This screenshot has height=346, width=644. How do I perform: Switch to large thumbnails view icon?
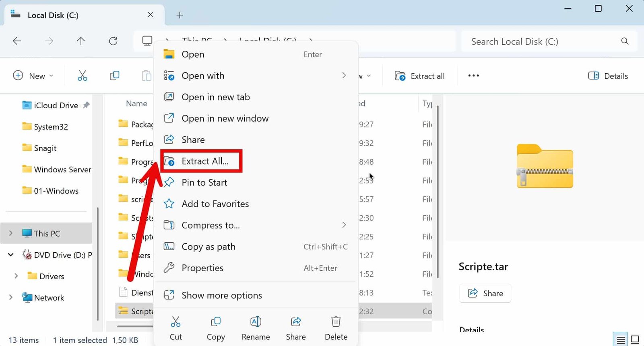[x=635, y=340]
